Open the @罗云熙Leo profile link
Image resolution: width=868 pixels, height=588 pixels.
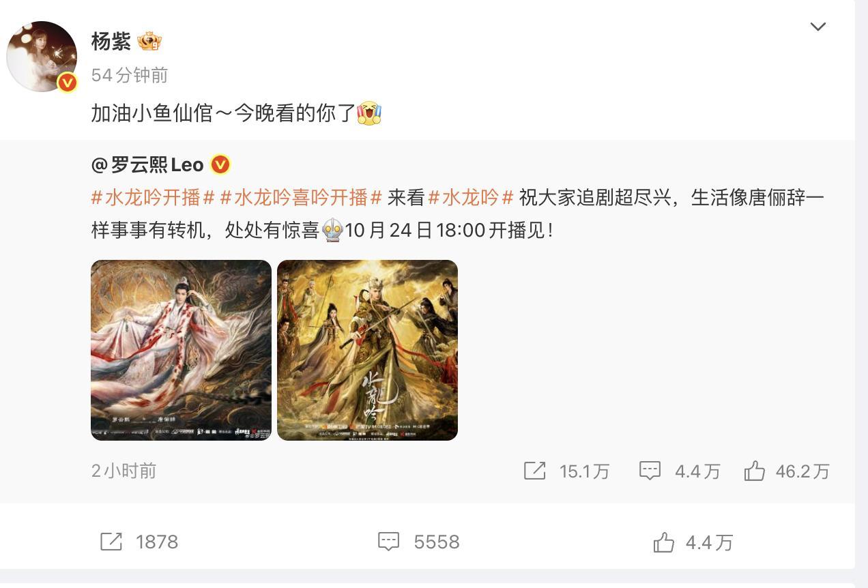tap(147, 165)
